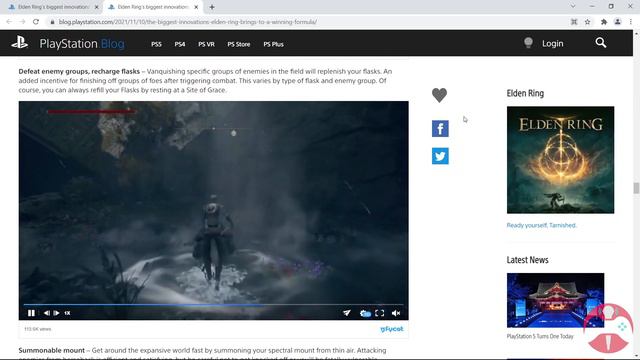This screenshot has width=640, height=360.
Task: Step the video back one frame
Action: 47,313
